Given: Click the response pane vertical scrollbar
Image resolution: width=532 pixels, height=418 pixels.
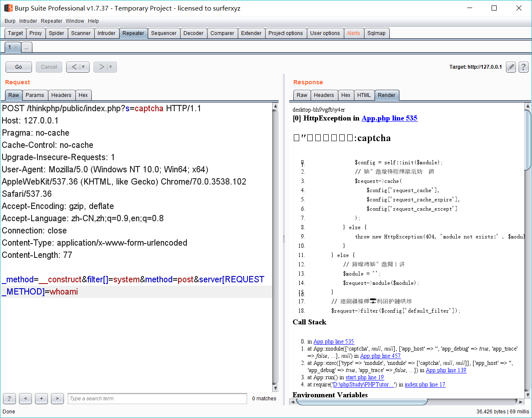Looking at the screenshot, I should point(528,140).
